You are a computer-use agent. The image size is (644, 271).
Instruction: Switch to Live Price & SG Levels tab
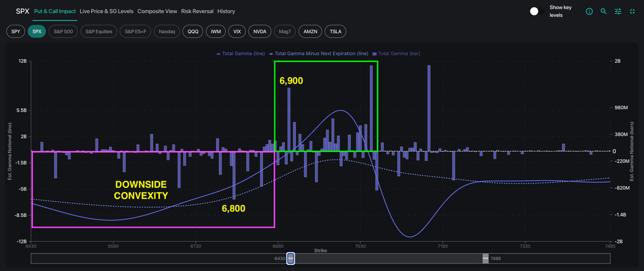[x=107, y=11]
